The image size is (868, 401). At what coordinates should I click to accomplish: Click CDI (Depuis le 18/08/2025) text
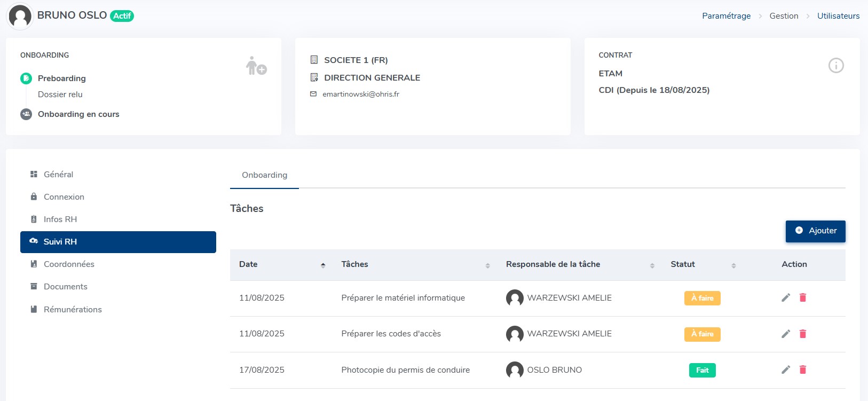pos(654,90)
